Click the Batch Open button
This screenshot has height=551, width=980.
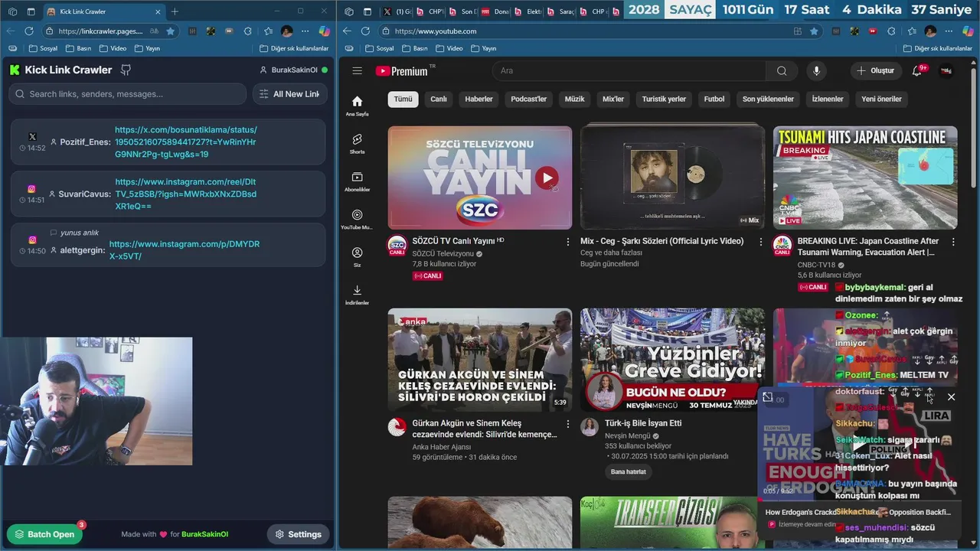click(44, 534)
